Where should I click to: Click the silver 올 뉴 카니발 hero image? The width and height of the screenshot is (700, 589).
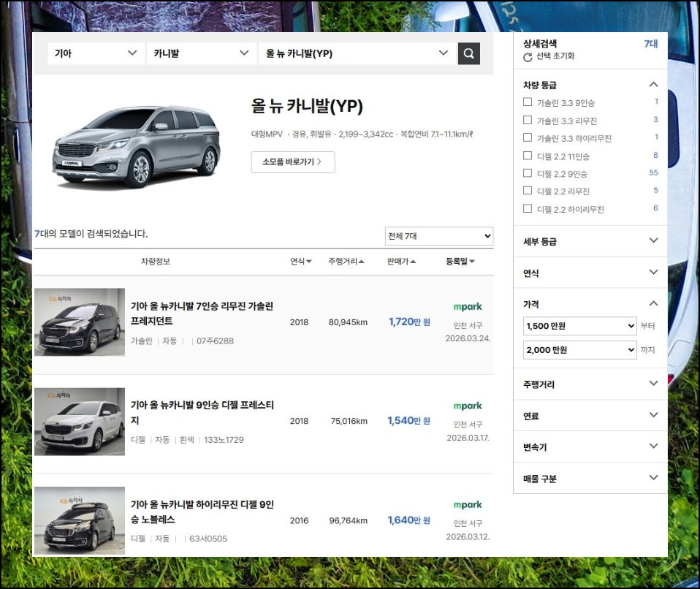(137, 146)
